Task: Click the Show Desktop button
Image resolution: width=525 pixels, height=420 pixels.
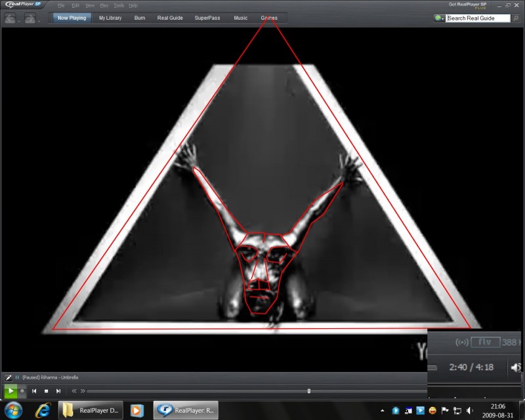Action: (522, 410)
